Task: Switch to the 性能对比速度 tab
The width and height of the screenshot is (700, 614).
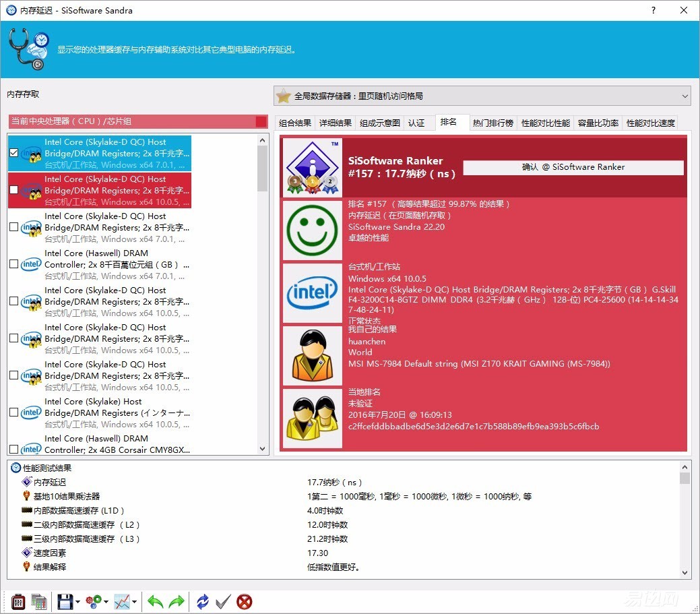Action: coord(650,123)
